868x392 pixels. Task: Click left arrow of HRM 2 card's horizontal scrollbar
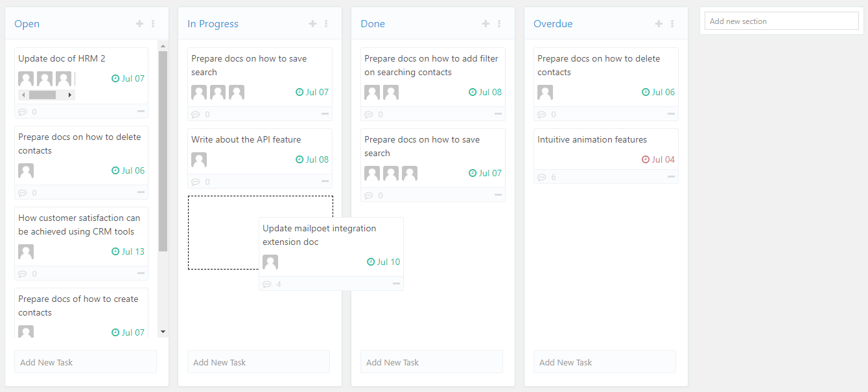click(x=23, y=95)
